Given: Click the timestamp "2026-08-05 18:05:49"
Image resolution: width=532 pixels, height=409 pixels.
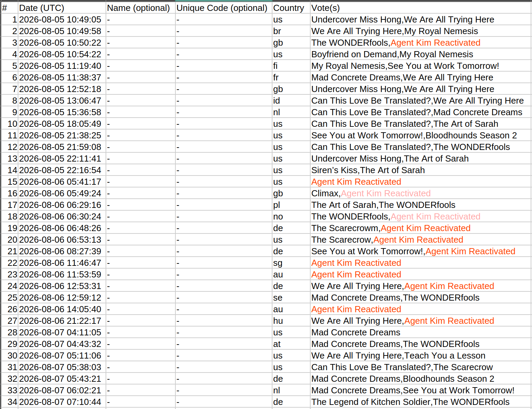Looking at the screenshot, I should point(62,124).
